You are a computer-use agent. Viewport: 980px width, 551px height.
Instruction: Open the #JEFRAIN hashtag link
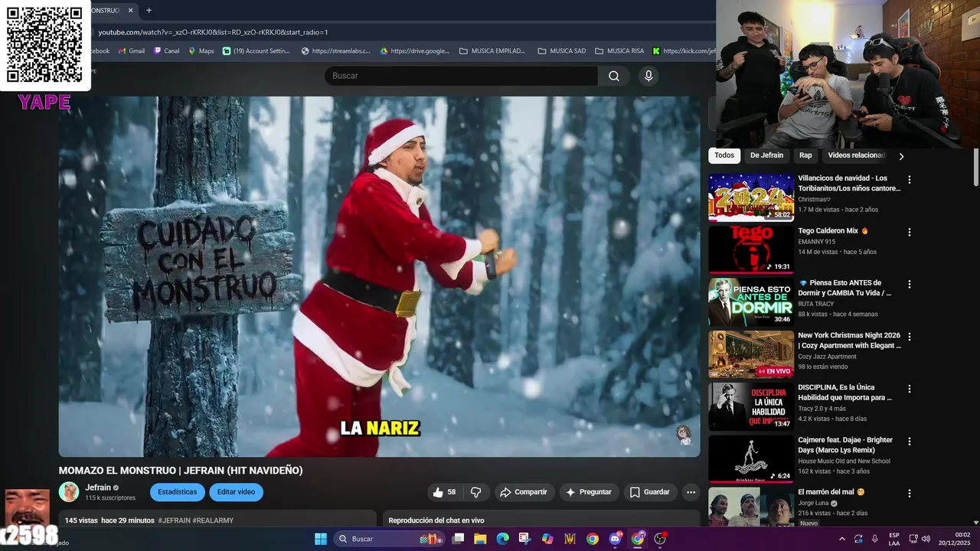click(x=175, y=520)
